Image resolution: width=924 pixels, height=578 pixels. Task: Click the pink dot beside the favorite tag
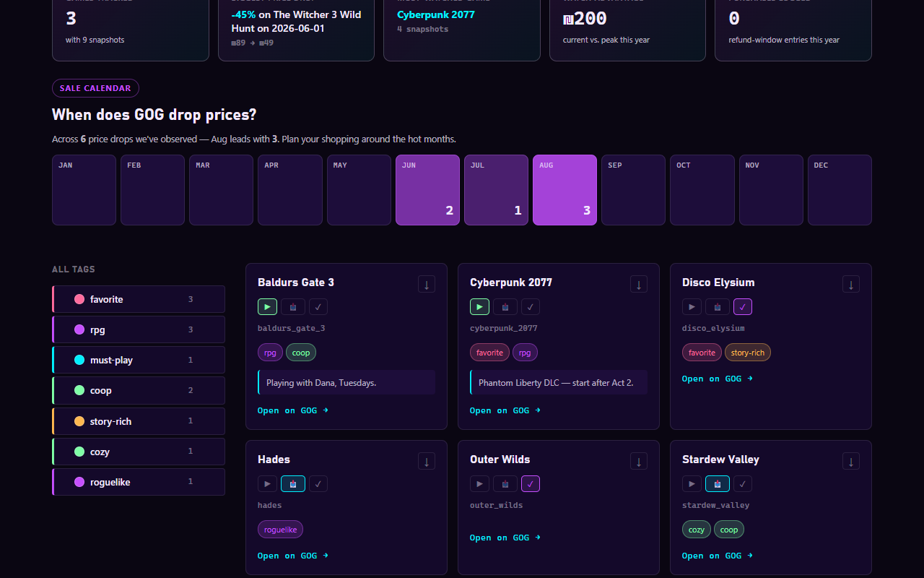[79, 299]
